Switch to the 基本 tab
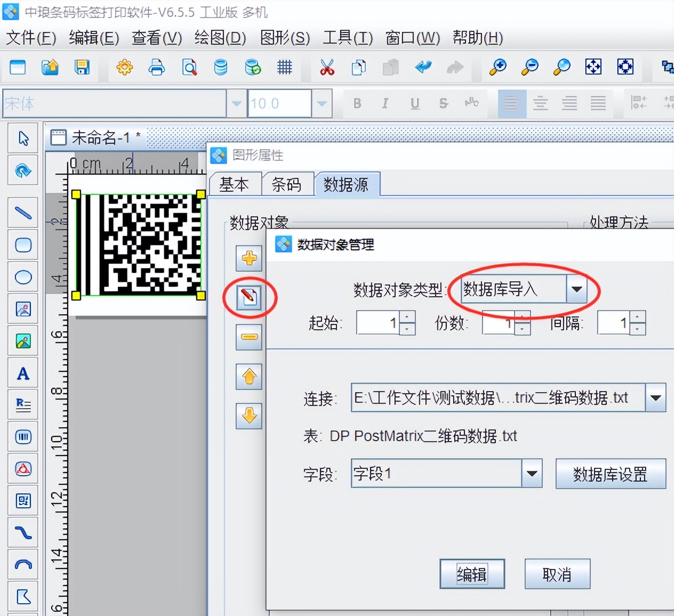The image size is (674, 616). tap(235, 184)
